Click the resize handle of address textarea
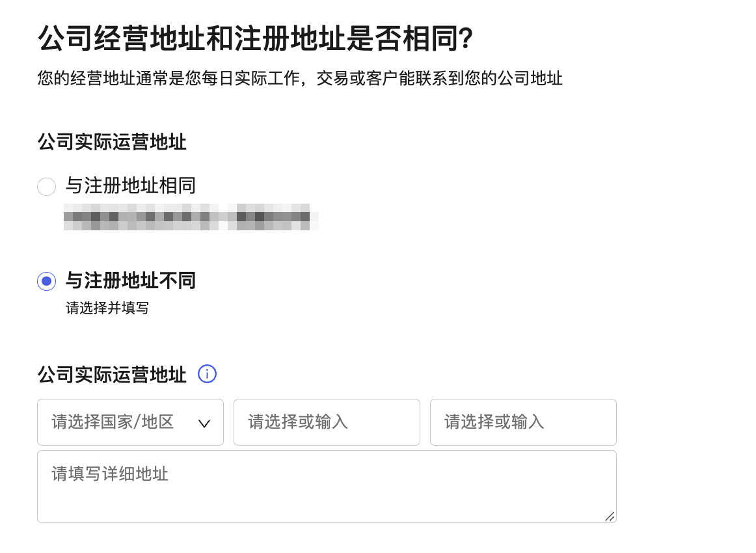 pos(610,517)
